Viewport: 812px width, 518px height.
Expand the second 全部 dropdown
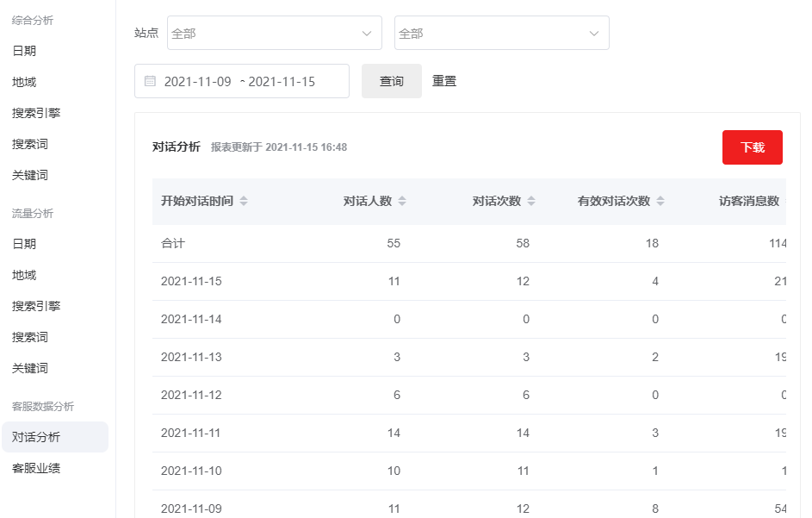point(501,34)
